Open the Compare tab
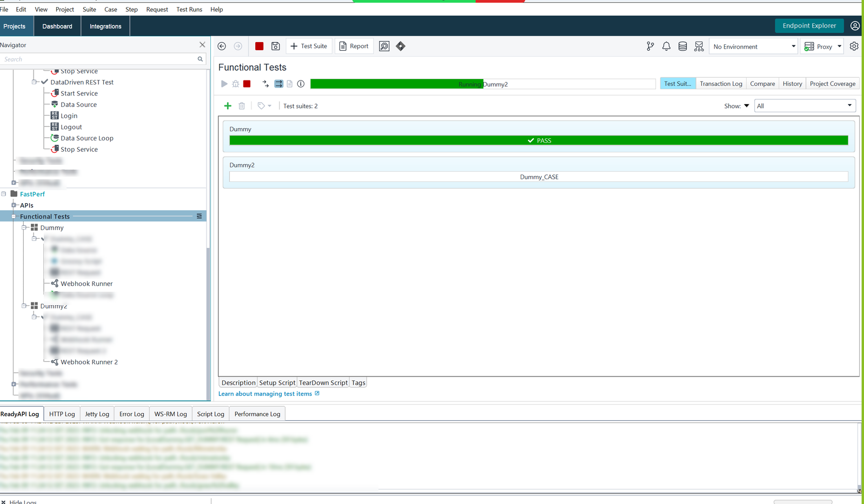The width and height of the screenshot is (864, 504). click(x=762, y=84)
